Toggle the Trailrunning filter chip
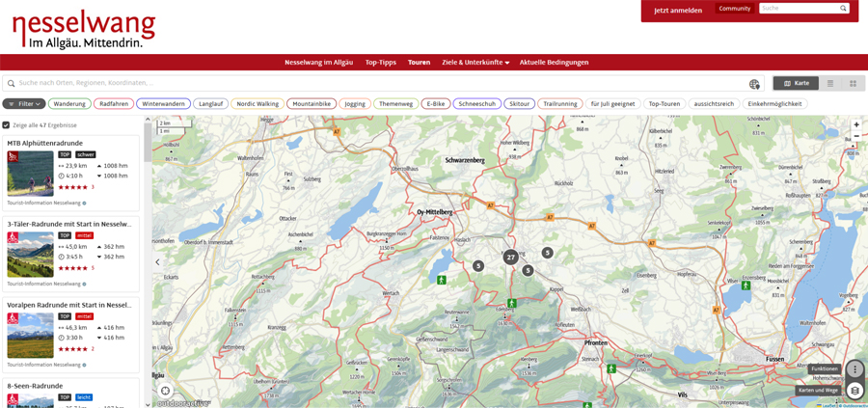Image resolution: width=868 pixels, height=408 pixels. coord(560,103)
